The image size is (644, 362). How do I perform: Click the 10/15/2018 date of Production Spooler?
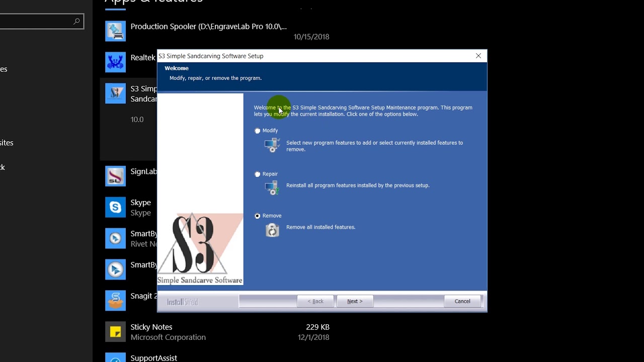(311, 37)
